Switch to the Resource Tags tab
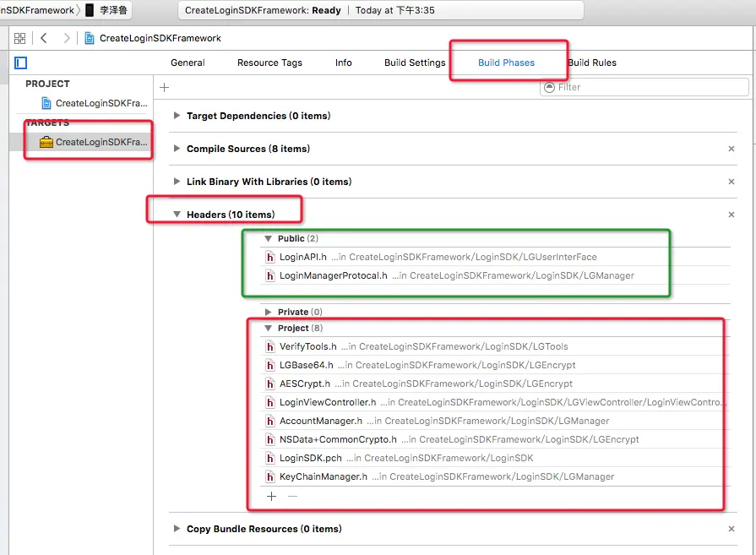756x555 pixels. click(269, 63)
